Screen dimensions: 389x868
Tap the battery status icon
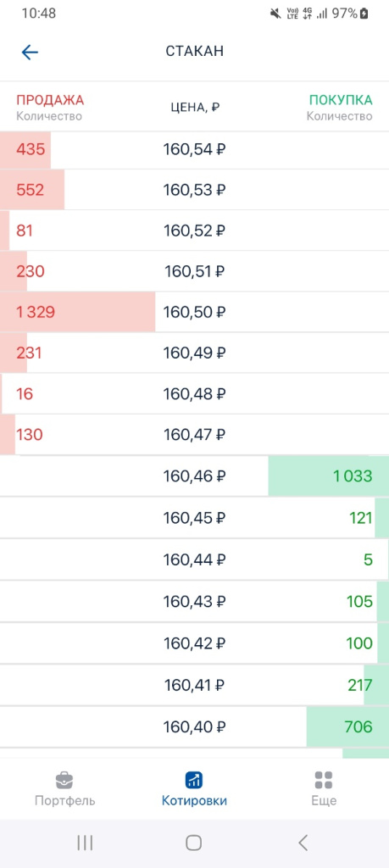coord(364,14)
